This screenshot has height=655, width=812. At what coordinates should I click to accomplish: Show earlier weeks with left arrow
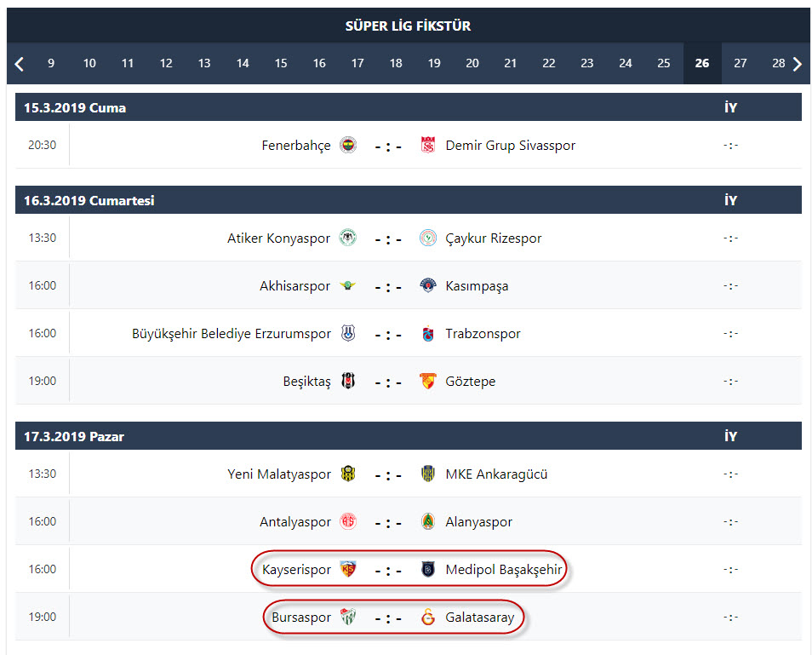point(20,64)
